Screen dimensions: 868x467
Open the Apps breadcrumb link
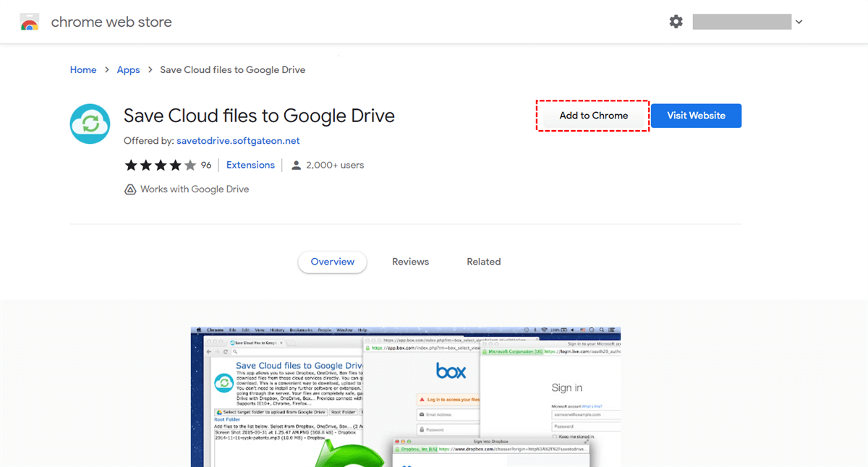tap(128, 70)
